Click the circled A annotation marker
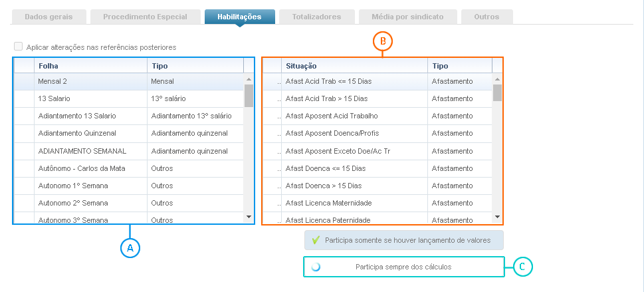 (x=130, y=247)
